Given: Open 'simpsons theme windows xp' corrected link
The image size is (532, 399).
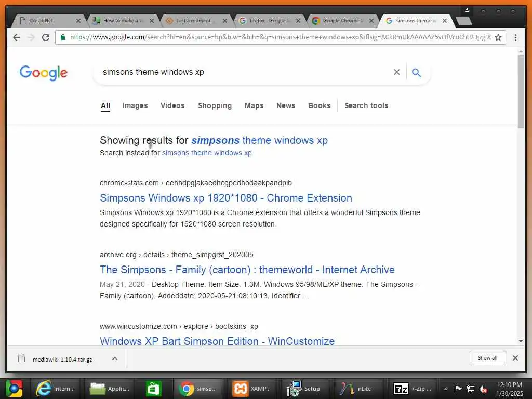Looking at the screenshot, I should point(260,140).
